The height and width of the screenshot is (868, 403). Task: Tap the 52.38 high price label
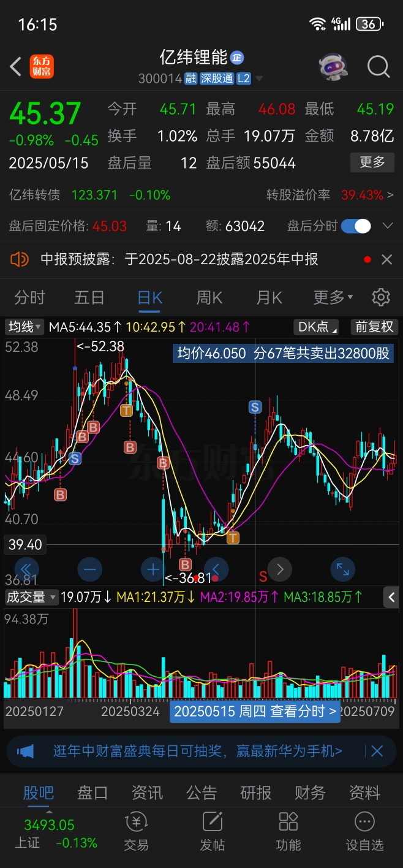tap(21, 347)
